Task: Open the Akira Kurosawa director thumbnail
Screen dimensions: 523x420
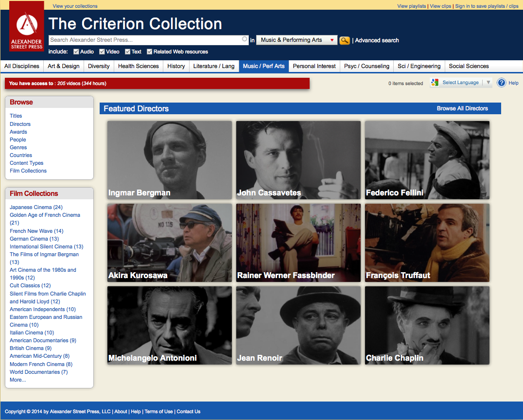Action: (170, 243)
